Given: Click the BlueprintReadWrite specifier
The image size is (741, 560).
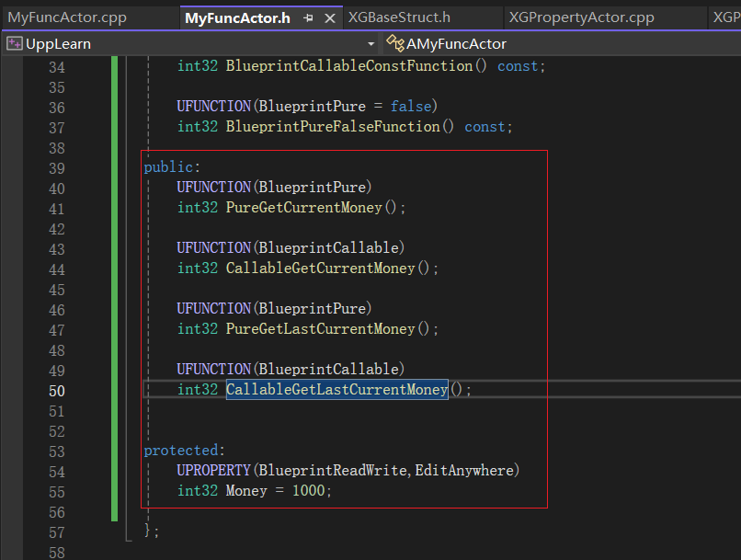Looking at the screenshot, I should click(333, 470).
